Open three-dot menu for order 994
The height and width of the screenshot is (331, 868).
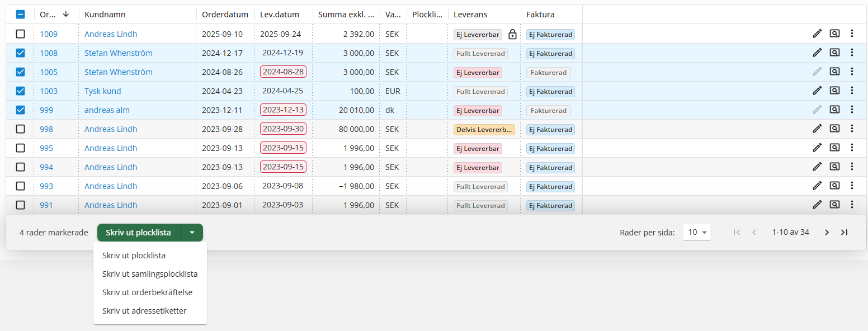click(x=852, y=167)
